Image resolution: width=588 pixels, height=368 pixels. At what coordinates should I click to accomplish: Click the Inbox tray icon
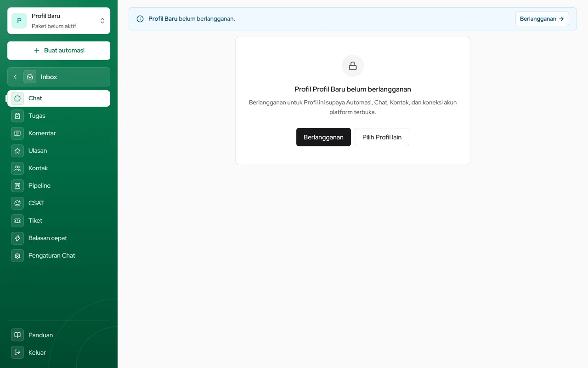pyautogui.click(x=30, y=77)
